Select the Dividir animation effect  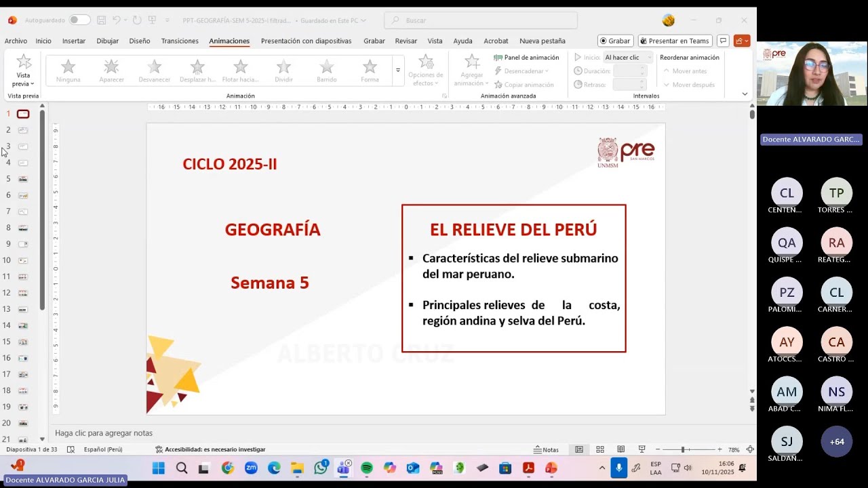(283, 70)
